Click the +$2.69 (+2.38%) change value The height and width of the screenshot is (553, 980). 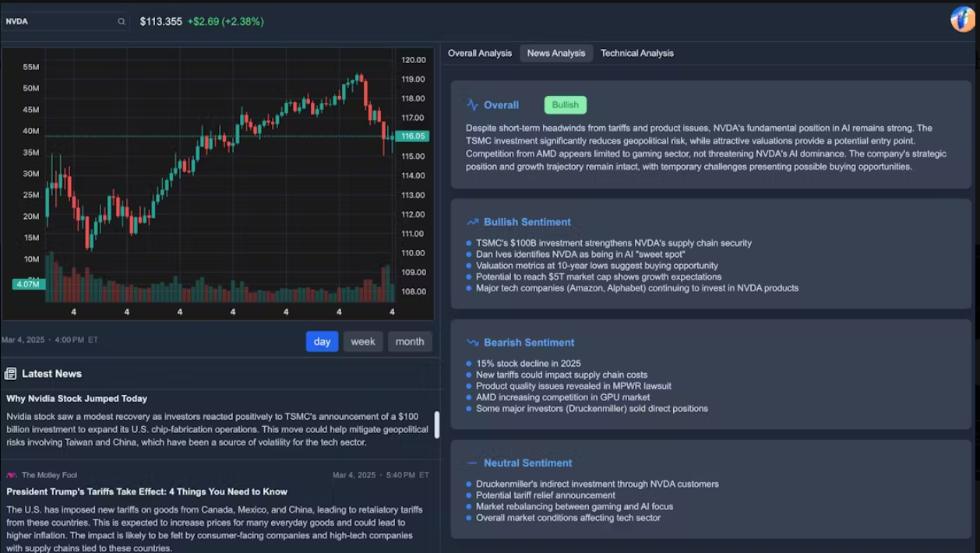click(x=226, y=22)
